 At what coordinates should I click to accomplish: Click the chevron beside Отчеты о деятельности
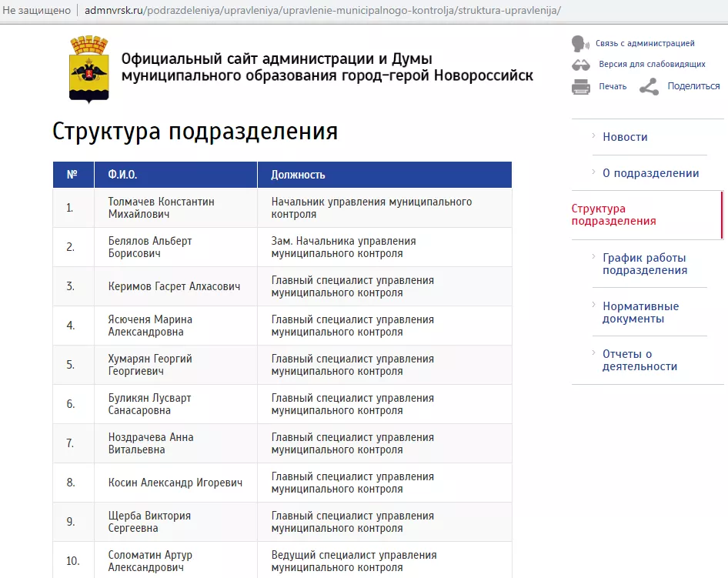(x=593, y=352)
